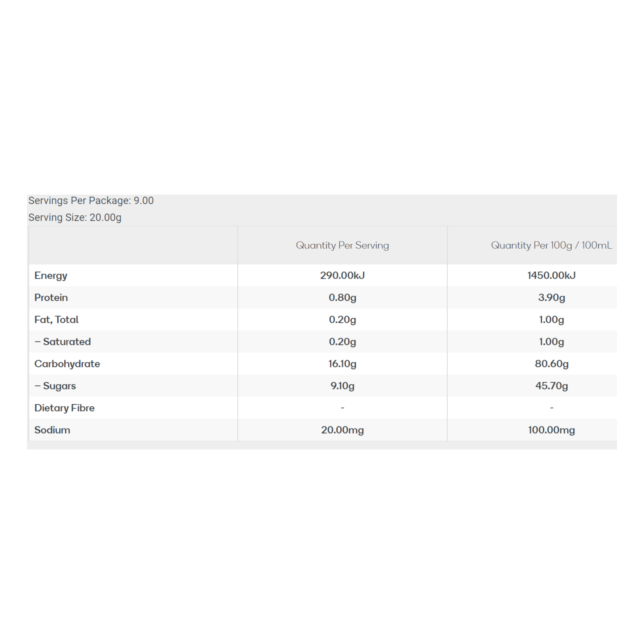The height and width of the screenshot is (644, 644).
Task: Select the Sodium row label
Action: 52,430
